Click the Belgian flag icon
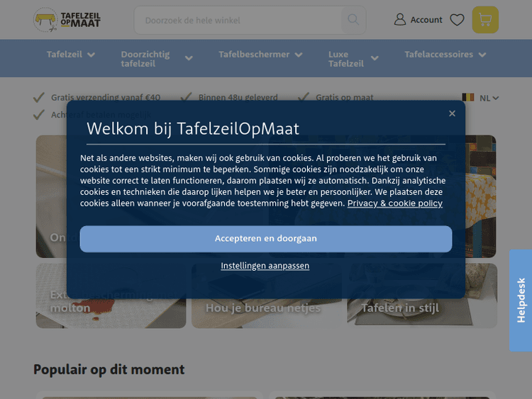This screenshot has height=399, width=532. pyautogui.click(x=468, y=98)
